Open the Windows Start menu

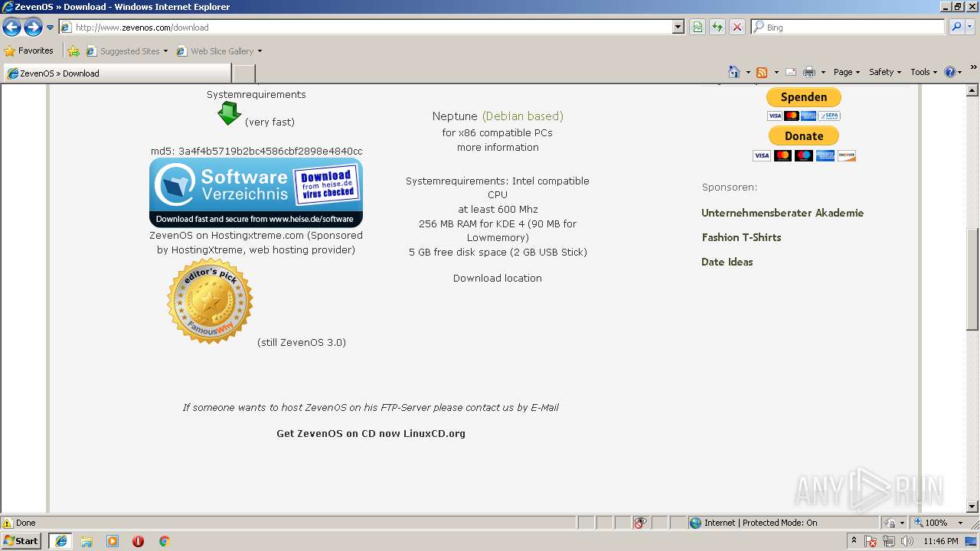click(21, 541)
